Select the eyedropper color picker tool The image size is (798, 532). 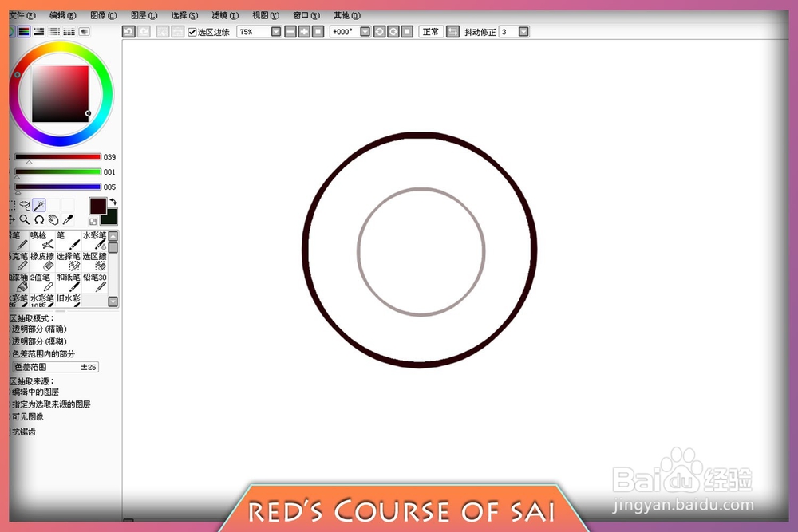[68, 219]
